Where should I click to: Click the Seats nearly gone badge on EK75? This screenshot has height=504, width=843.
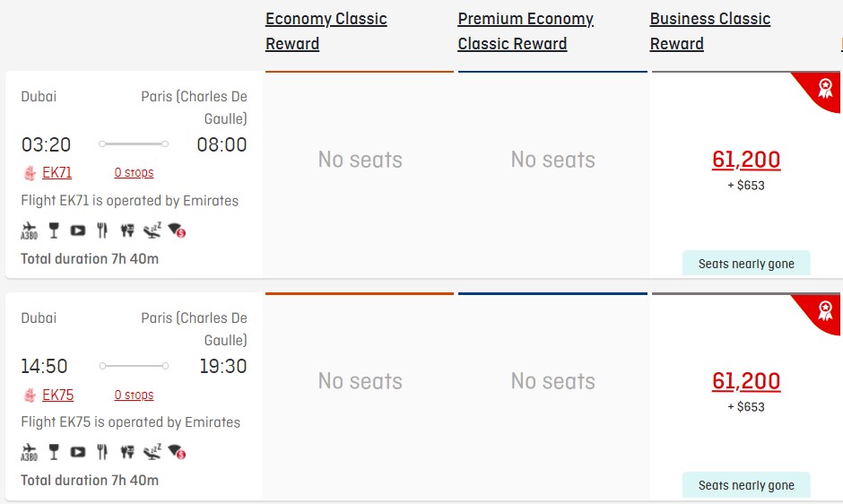pyautogui.click(x=746, y=485)
